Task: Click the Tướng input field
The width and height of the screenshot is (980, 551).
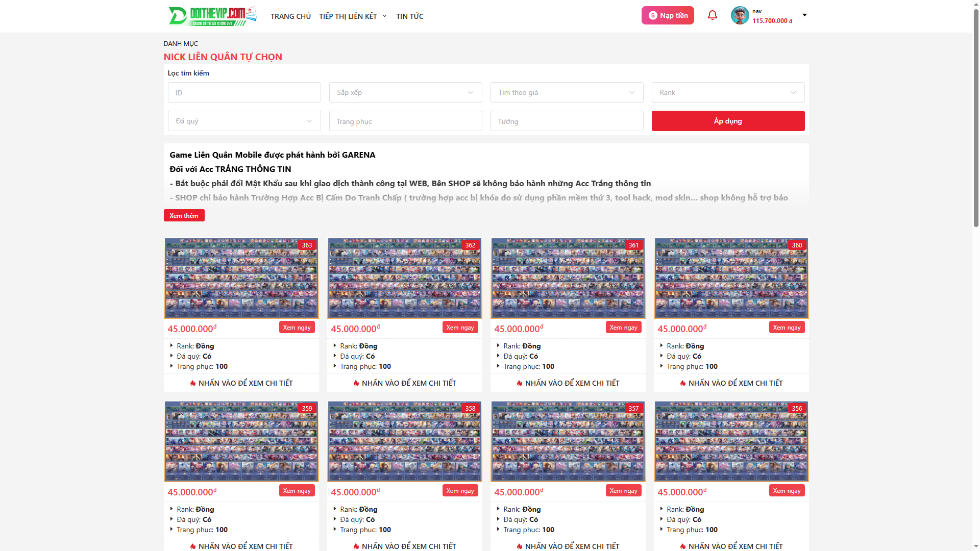Action: coord(567,121)
